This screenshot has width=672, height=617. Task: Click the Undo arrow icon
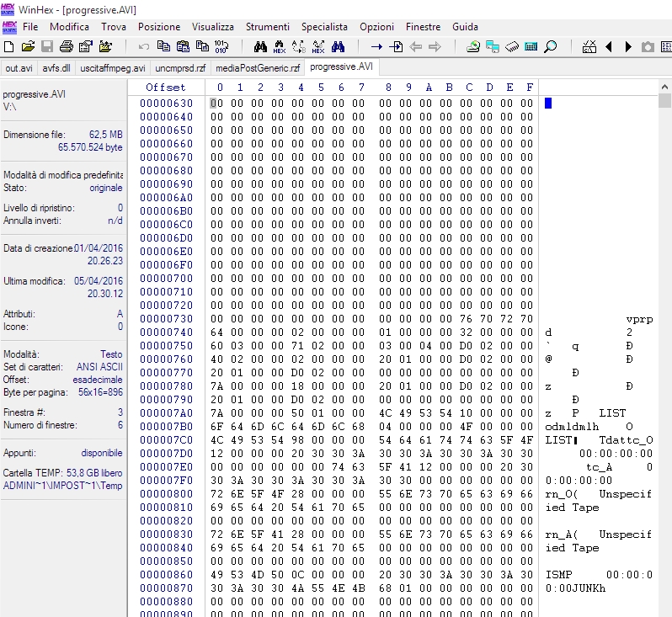point(144,46)
